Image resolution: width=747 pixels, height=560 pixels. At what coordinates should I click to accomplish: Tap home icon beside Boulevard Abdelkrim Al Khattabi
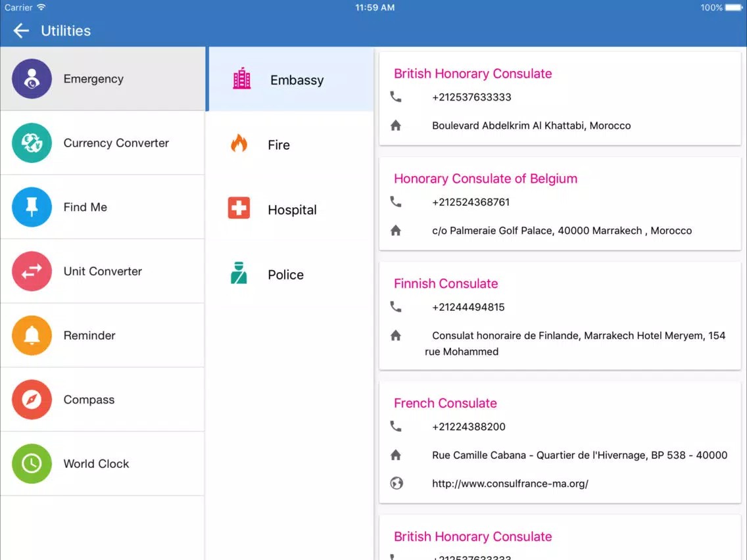(x=396, y=126)
